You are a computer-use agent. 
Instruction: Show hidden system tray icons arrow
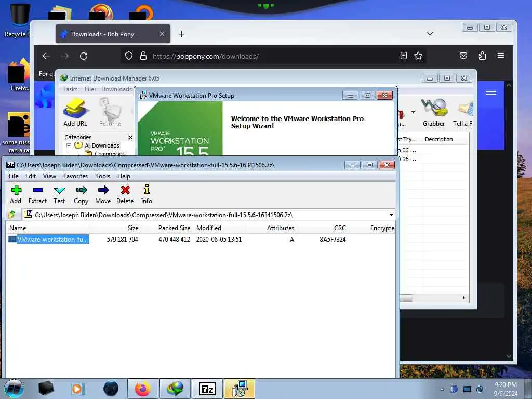(x=442, y=389)
